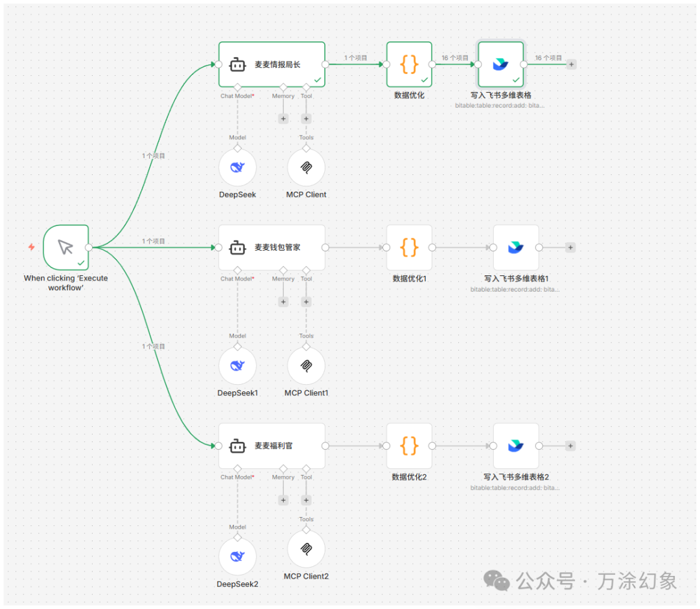Viewport: 700px width, 609px height.
Task: Expand the Memory connector under 麦麦福利官
Action: [x=283, y=500]
